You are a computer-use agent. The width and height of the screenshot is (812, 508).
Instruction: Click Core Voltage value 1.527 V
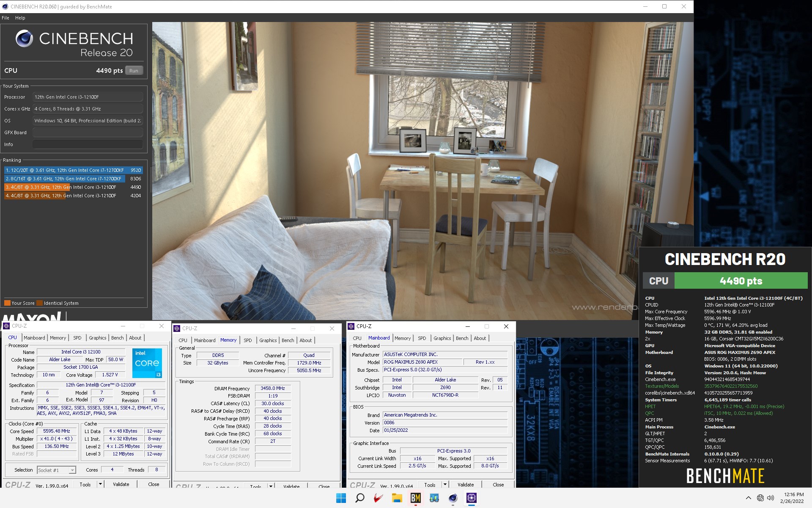110,375
